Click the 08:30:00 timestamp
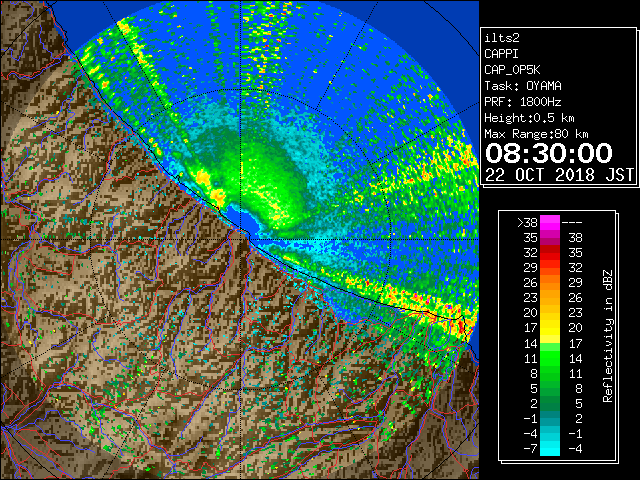This screenshot has width=640, height=480. [x=549, y=153]
